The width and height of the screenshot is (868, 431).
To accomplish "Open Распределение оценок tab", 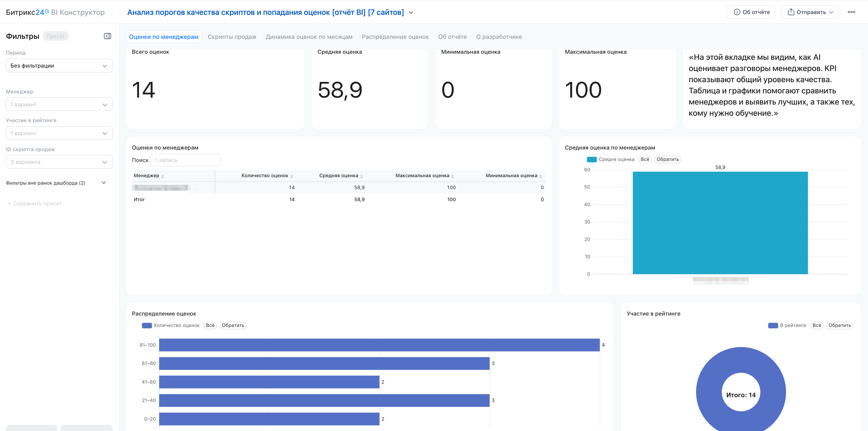I will point(395,37).
